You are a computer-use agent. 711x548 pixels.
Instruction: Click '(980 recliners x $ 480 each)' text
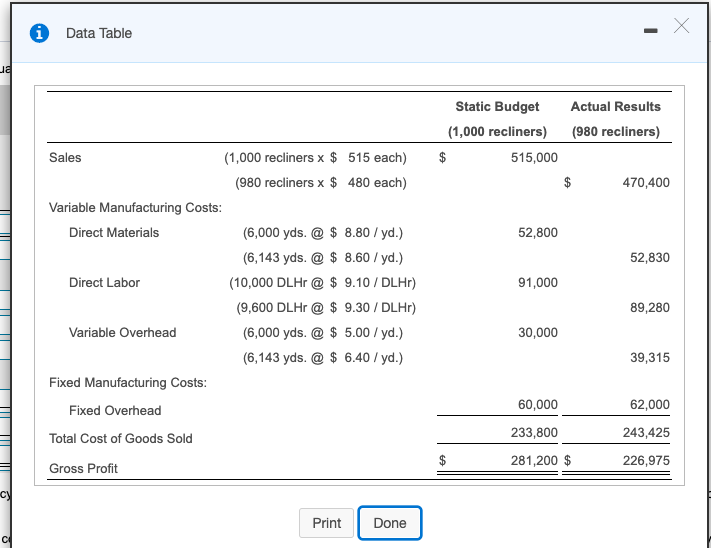coord(321,183)
